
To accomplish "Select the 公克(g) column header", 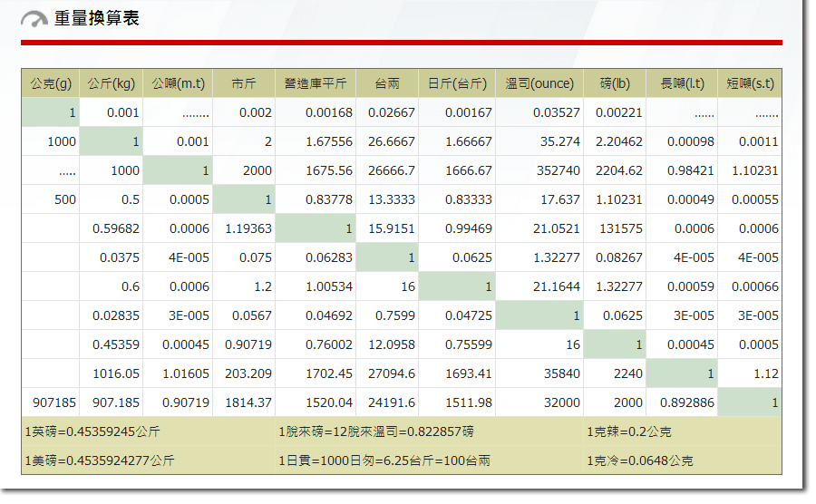I will [51, 83].
